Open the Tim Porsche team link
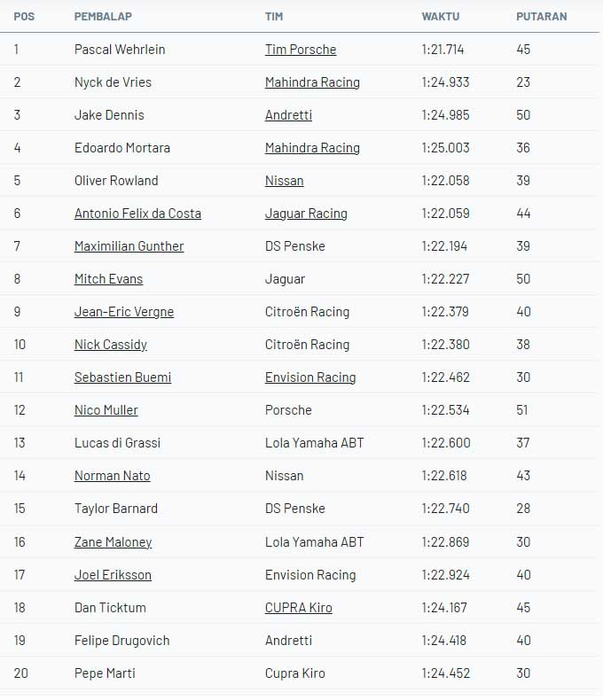The height and width of the screenshot is (700, 603). tap(301, 50)
